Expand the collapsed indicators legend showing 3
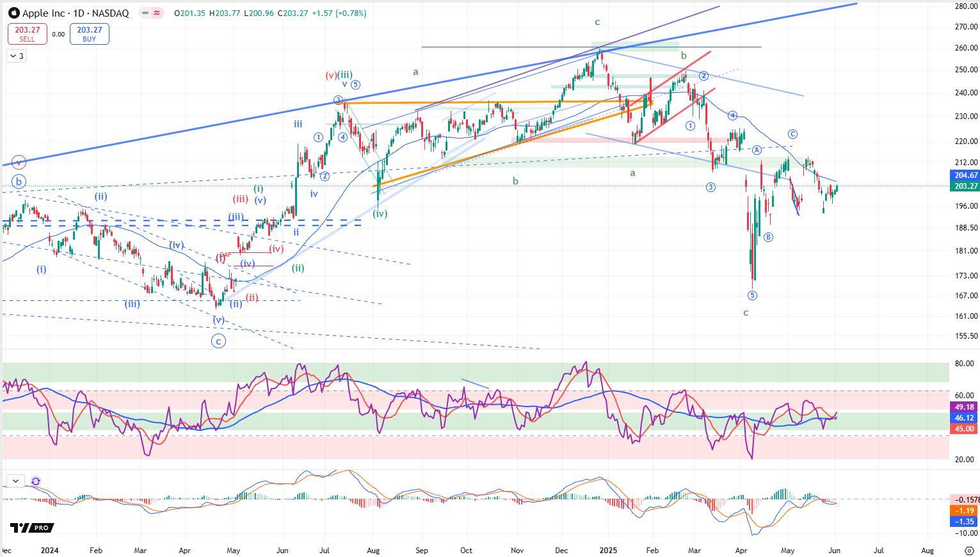Screen dimensions: 980x557 coord(17,56)
